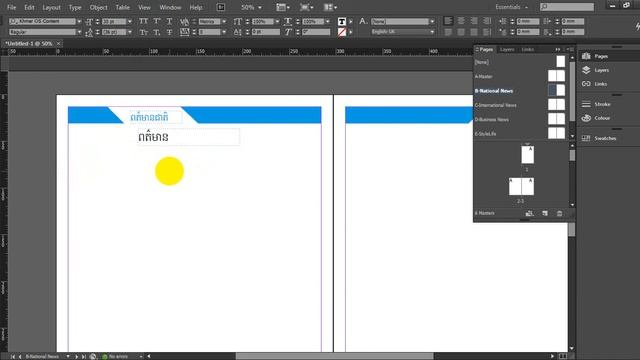Viewport: 640px width, 360px height.
Task: Switch to the Links tab in panel
Action: 527,49
